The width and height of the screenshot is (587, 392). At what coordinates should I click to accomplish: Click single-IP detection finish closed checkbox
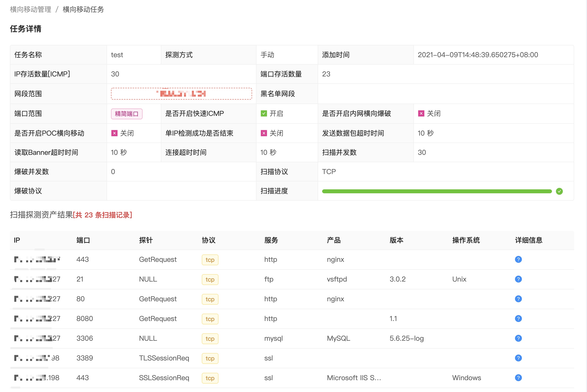coord(264,133)
